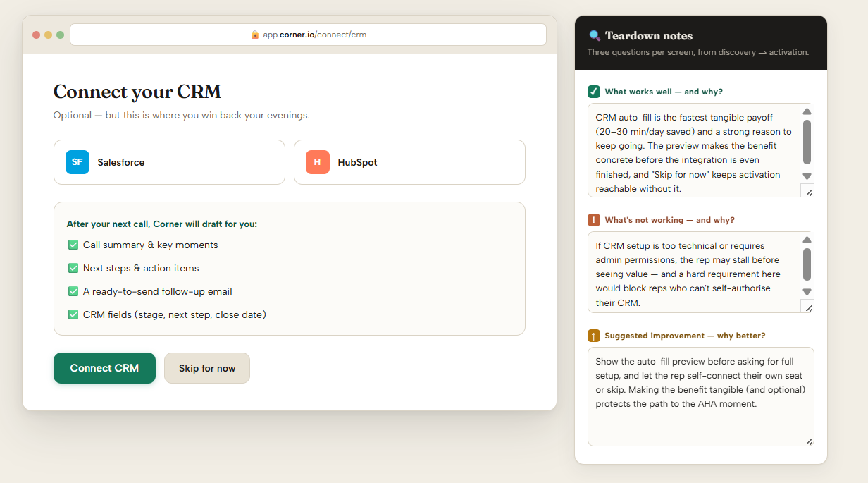The height and width of the screenshot is (483, 868).
Task: Click the 'Teardown notes' panel title
Action: [x=649, y=36]
